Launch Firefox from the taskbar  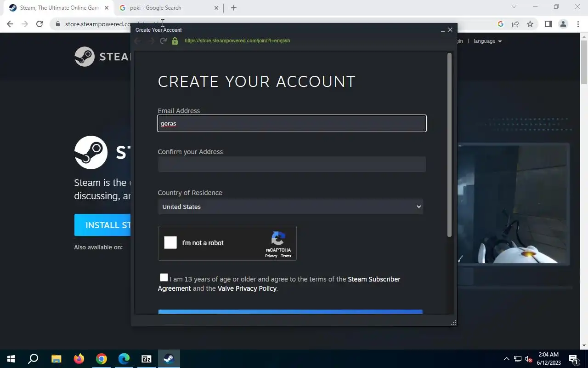(79, 359)
